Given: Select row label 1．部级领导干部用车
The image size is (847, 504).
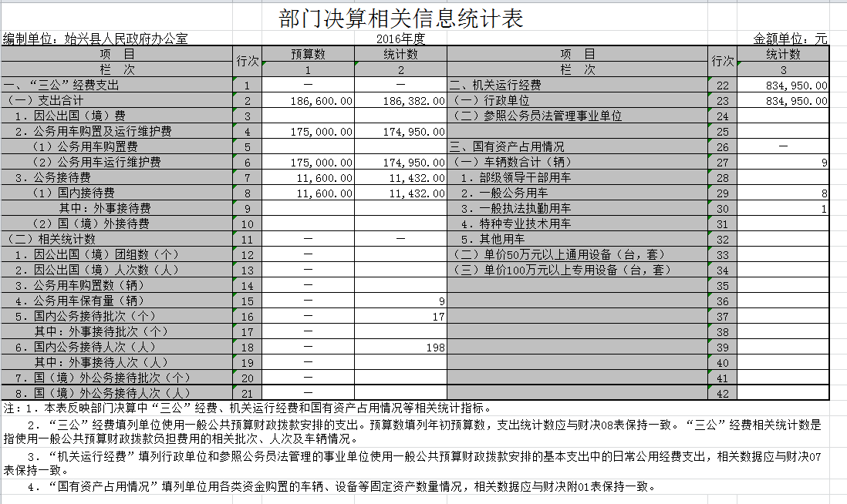Looking at the screenshot, I should (515, 177).
